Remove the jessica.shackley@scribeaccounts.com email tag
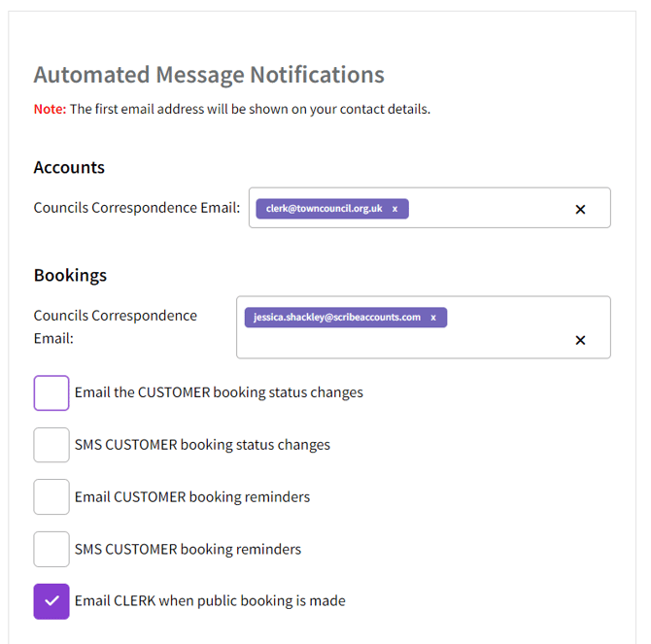This screenshot has height=644, width=651. click(433, 318)
